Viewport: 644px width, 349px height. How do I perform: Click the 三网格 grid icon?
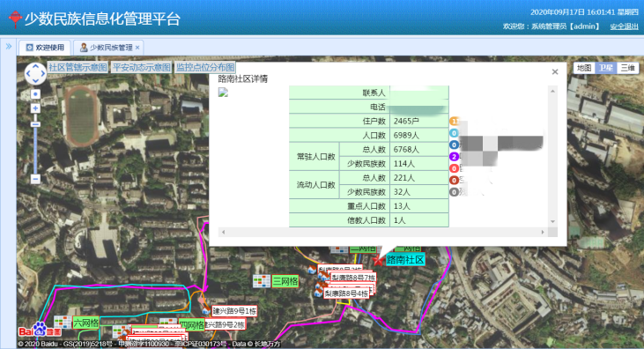click(x=262, y=281)
